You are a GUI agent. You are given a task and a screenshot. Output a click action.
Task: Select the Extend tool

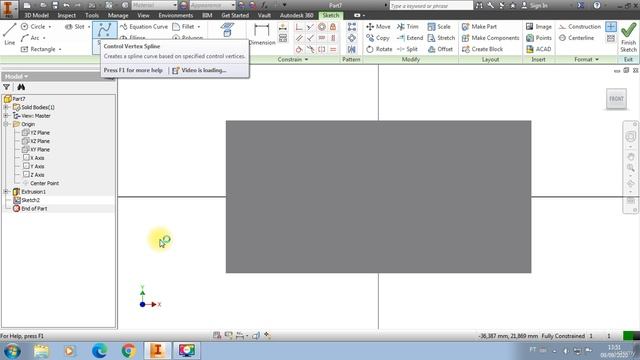[x=410, y=38]
